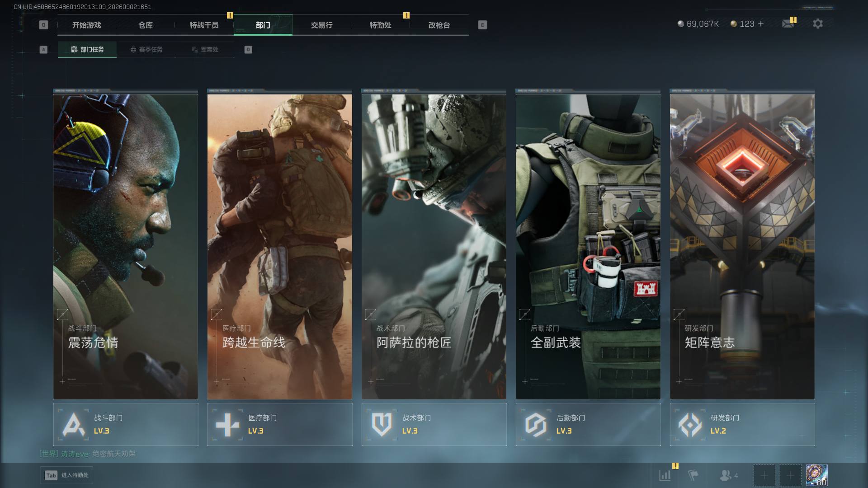
Task: Open the 特战干员 tab
Action: [204, 25]
